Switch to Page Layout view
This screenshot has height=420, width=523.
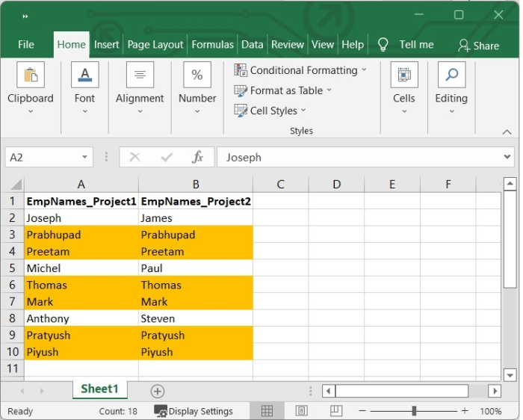301,411
